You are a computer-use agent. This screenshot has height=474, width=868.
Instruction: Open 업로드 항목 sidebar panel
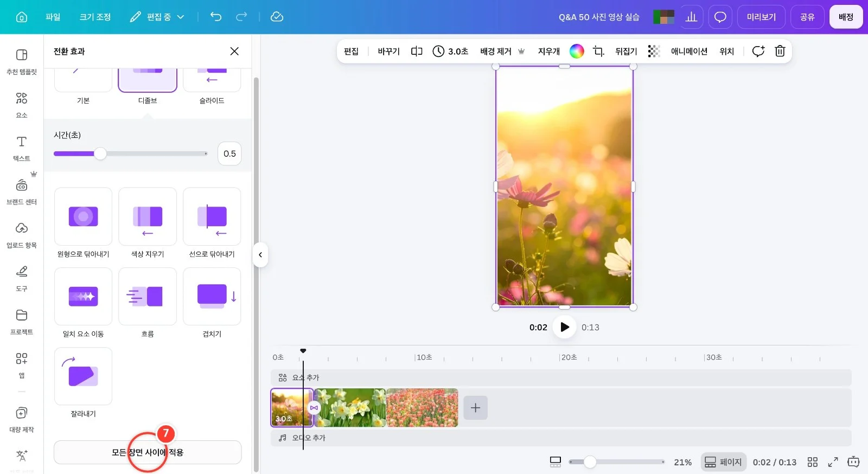22,235
